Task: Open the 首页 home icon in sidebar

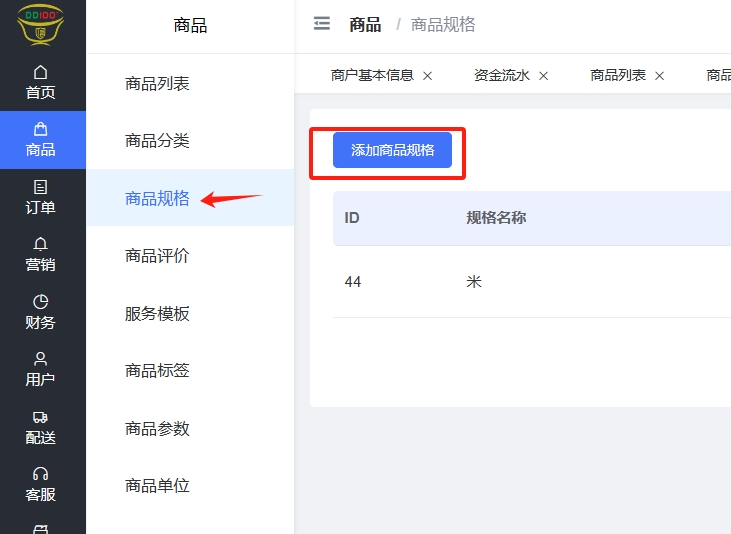Action: (x=41, y=72)
